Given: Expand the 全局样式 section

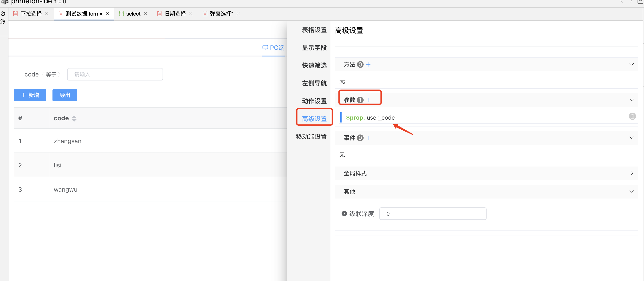Looking at the screenshot, I should 632,173.
